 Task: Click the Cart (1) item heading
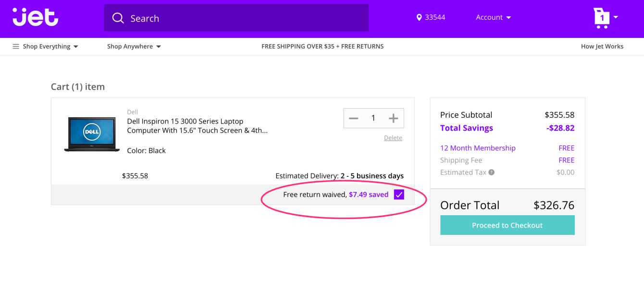[x=78, y=87]
